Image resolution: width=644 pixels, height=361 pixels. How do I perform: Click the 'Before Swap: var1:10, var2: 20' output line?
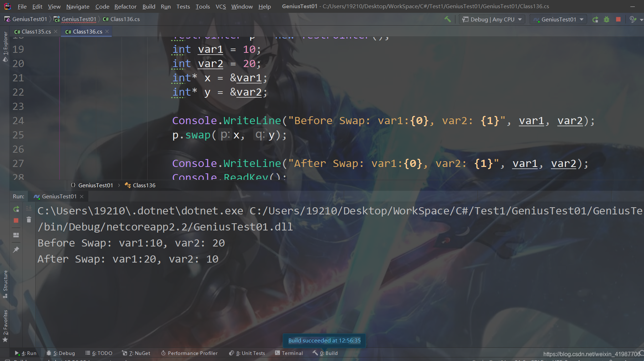pyautogui.click(x=131, y=243)
